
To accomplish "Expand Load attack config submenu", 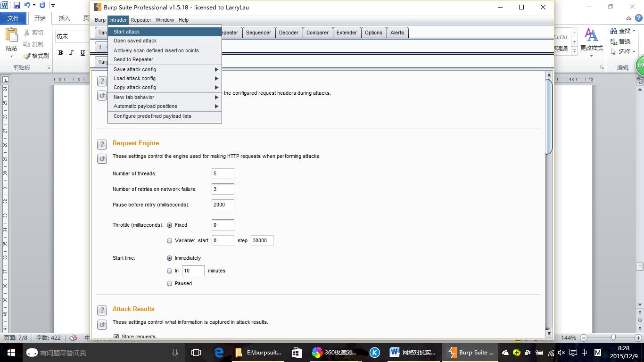I will (165, 78).
